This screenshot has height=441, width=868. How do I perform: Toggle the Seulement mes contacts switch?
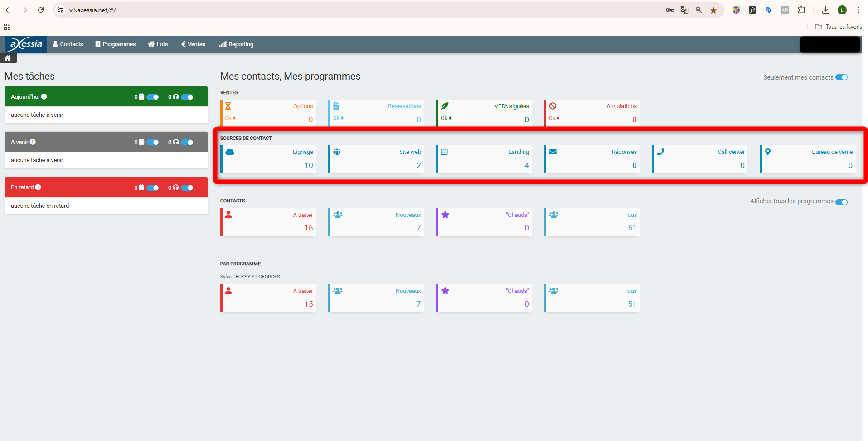pos(841,77)
